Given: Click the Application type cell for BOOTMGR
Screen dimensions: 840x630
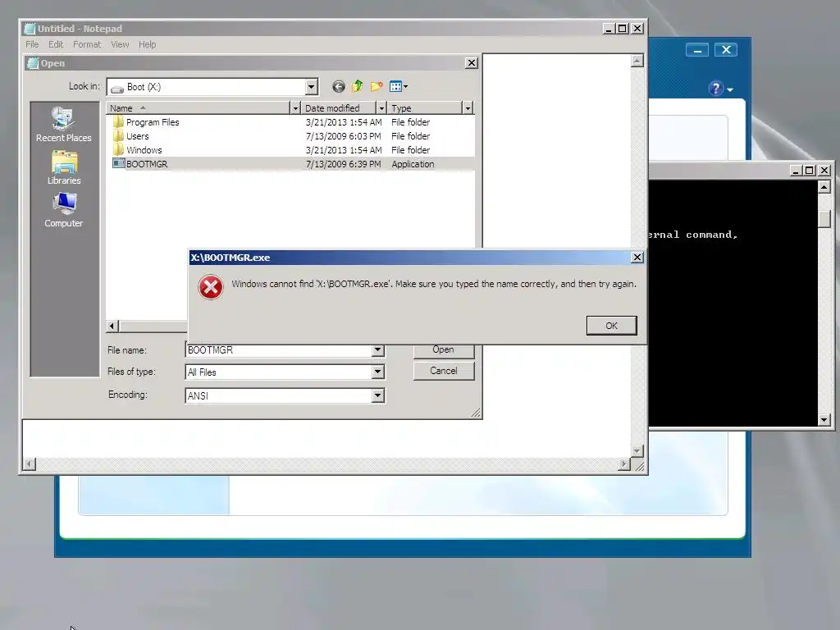Looking at the screenshot, I should coord(413,164).
